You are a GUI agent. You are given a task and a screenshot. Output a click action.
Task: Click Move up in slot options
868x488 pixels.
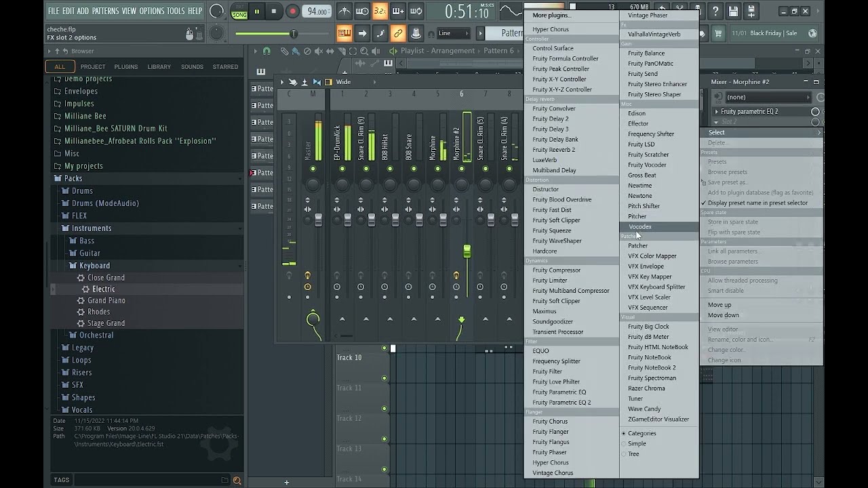click(x=719, y=305)
